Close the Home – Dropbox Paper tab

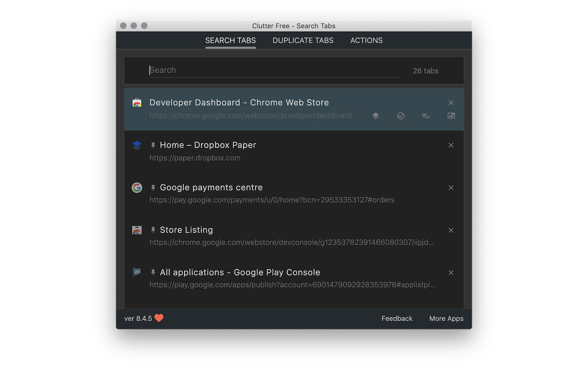pyautogui.click(x=451, y=145)
